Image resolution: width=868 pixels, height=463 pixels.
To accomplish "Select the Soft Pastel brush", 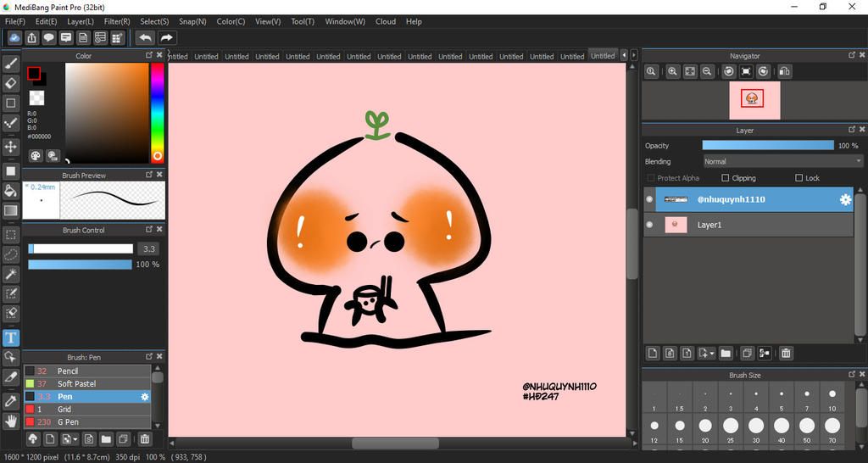I will [x=87, y=384].
